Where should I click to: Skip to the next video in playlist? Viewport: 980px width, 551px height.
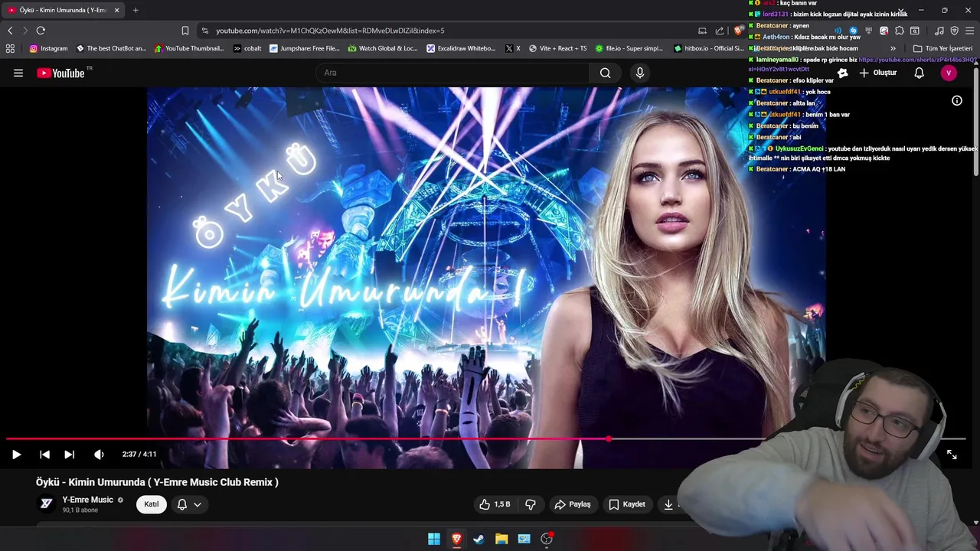coord(69,455)
